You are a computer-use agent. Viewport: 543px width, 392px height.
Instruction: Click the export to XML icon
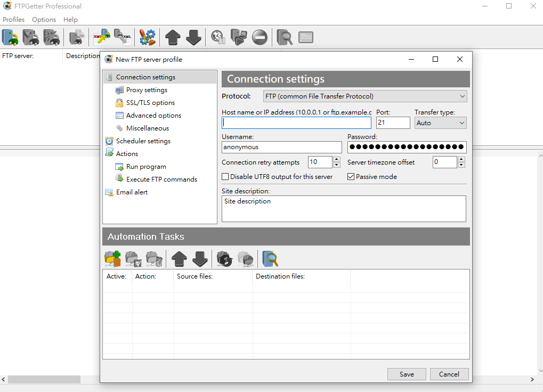pos(123,37)
